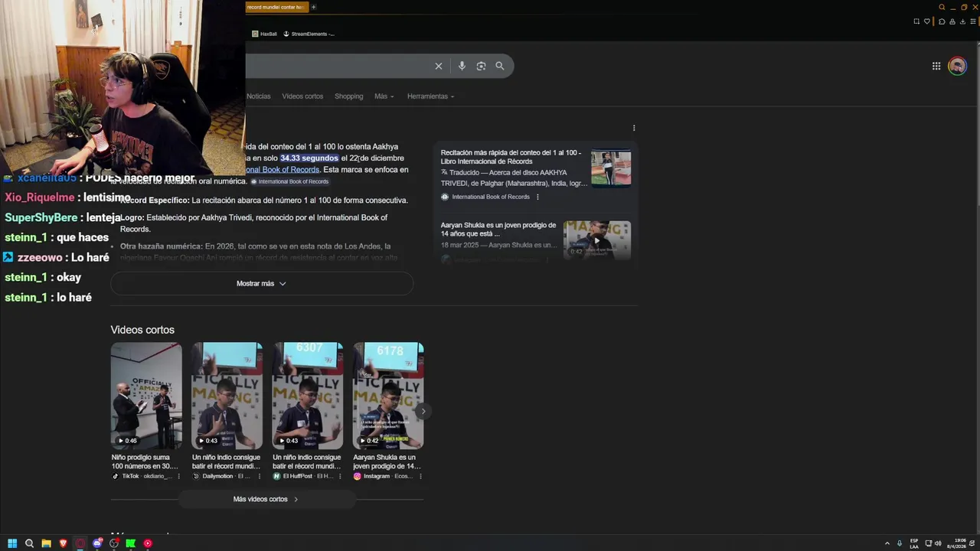This screenshot has height=551, width=980.
Task: Switch the ESP LAA keyboard language indicator
Action: point(914,543)
